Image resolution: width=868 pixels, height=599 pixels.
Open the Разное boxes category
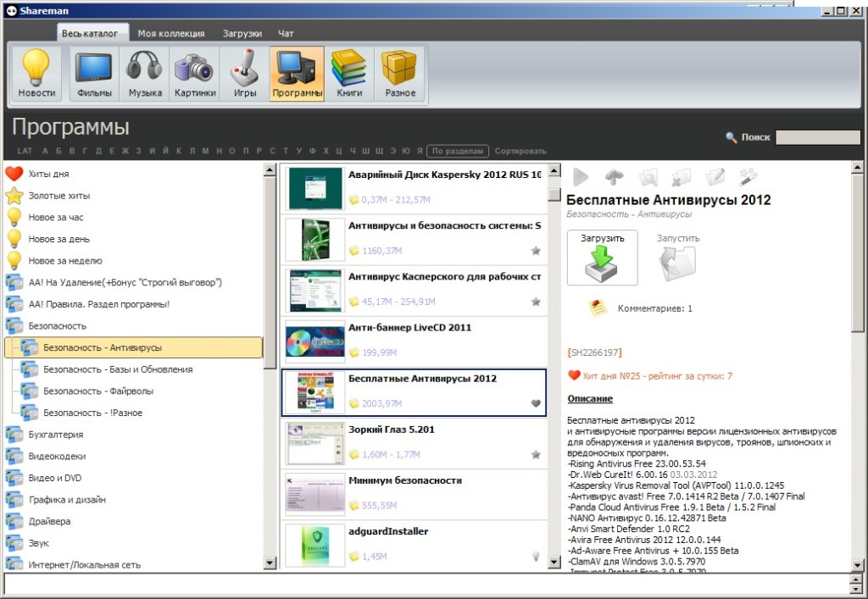click(x=400, y=74)
